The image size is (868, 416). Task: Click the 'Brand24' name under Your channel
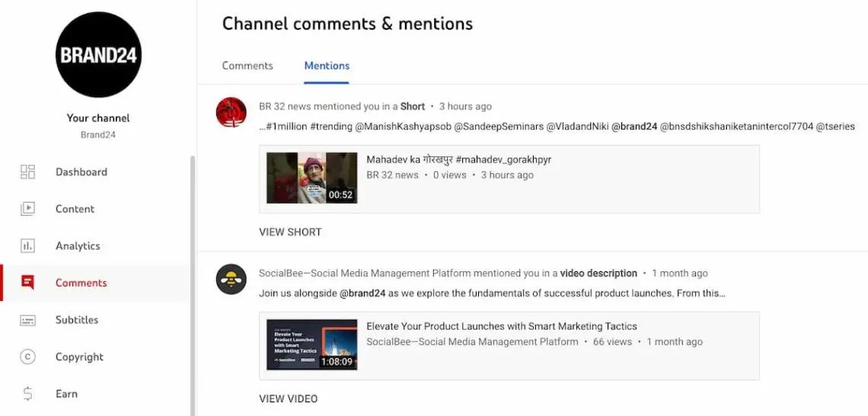pos(98,135)
